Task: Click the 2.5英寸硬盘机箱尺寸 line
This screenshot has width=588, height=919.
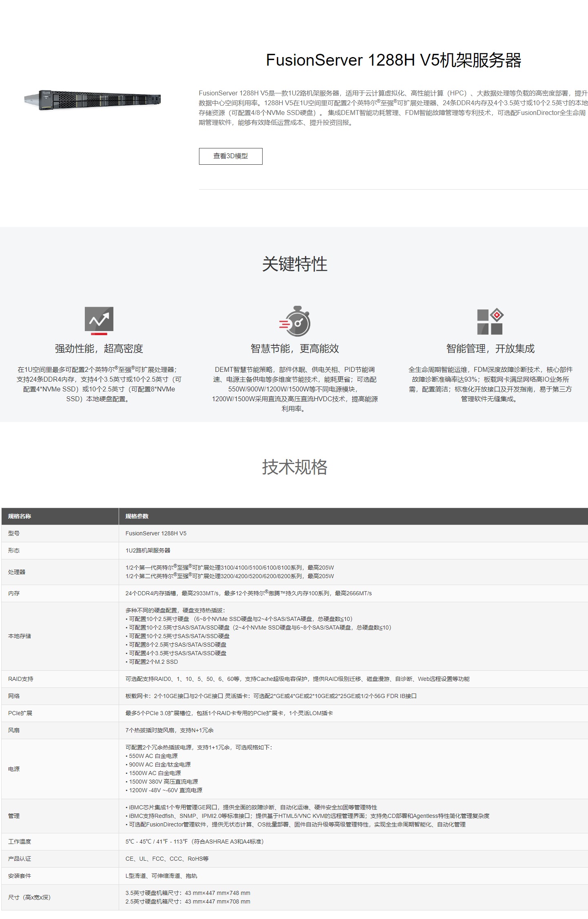Action: coord(188,901)
